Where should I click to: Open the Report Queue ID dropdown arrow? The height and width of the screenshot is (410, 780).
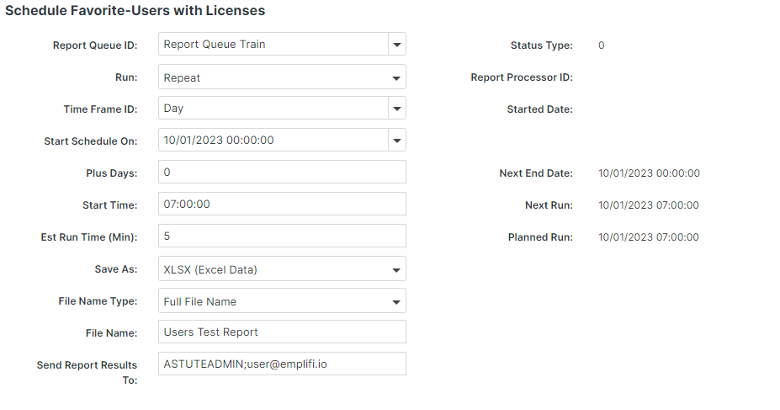(x=397, y=45)
